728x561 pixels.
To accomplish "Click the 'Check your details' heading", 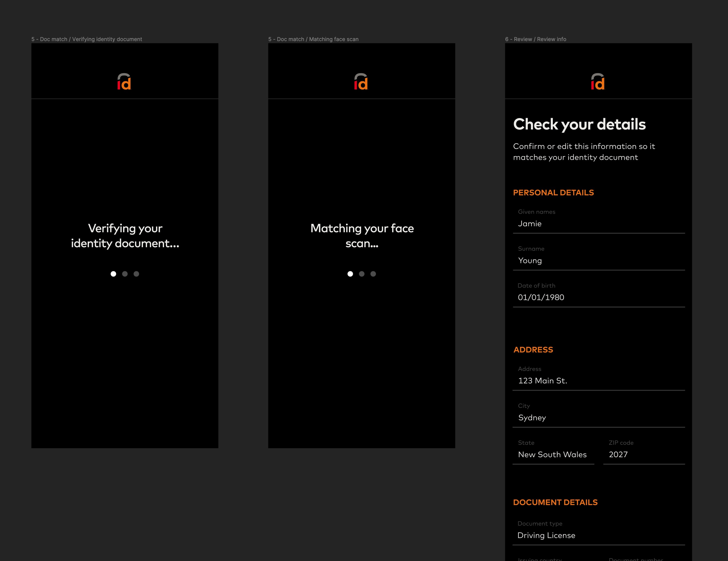I will tap(579, 124).
